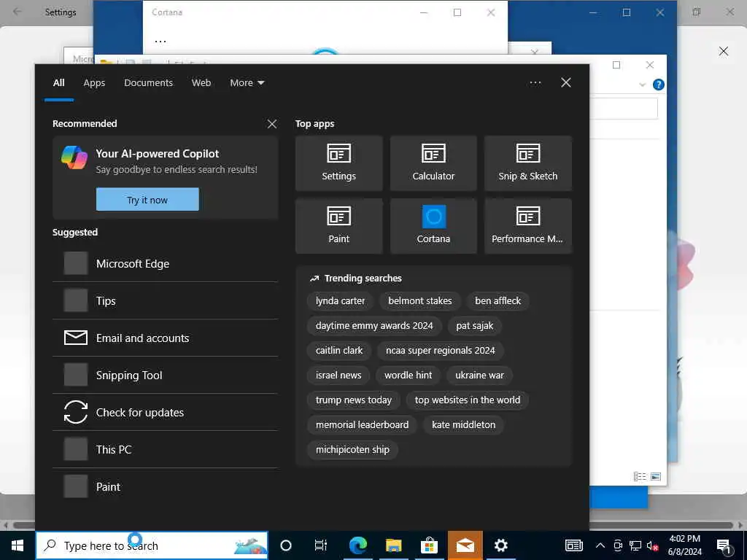Search daytime emmy awards 2024
747x560 pixels.
tap(374, 326)
